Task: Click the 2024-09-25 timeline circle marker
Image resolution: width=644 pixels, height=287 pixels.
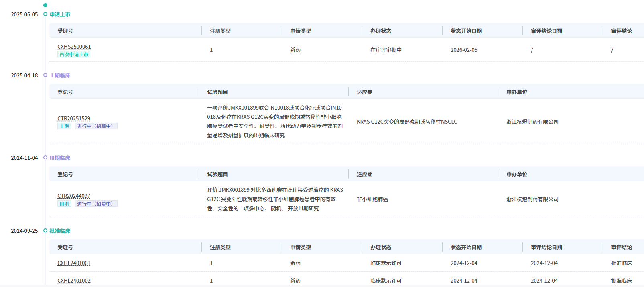Action: (45, 230)
